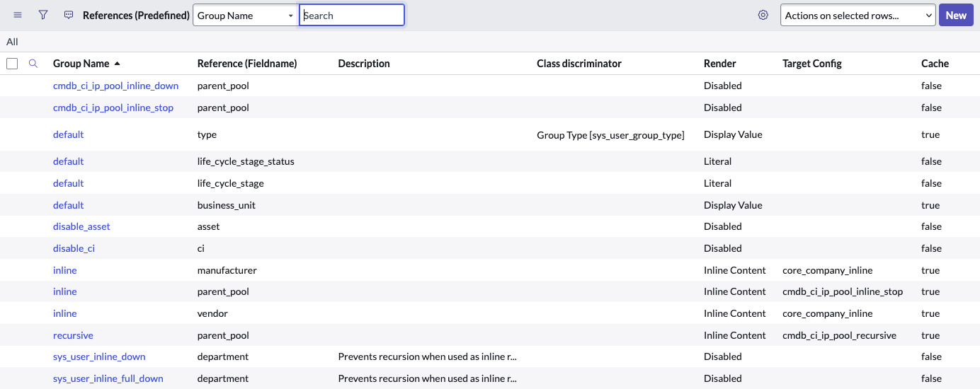Click the asset fieldname cell
This screenshot has height=389, width=980.
point(209,226)
